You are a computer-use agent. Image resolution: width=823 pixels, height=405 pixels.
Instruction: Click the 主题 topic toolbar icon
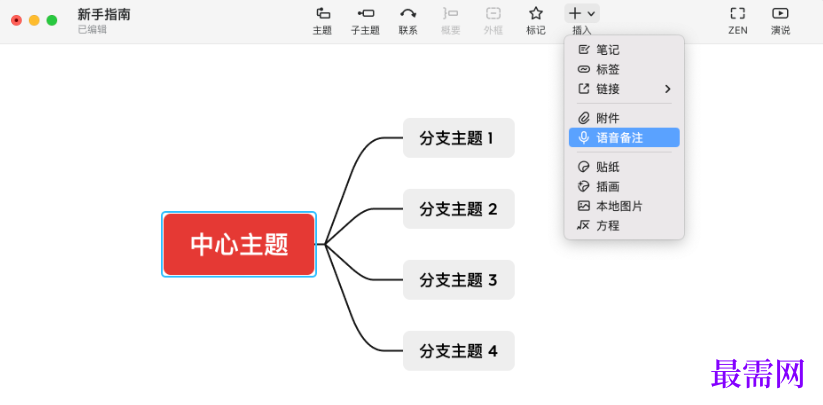pos(322,14)
